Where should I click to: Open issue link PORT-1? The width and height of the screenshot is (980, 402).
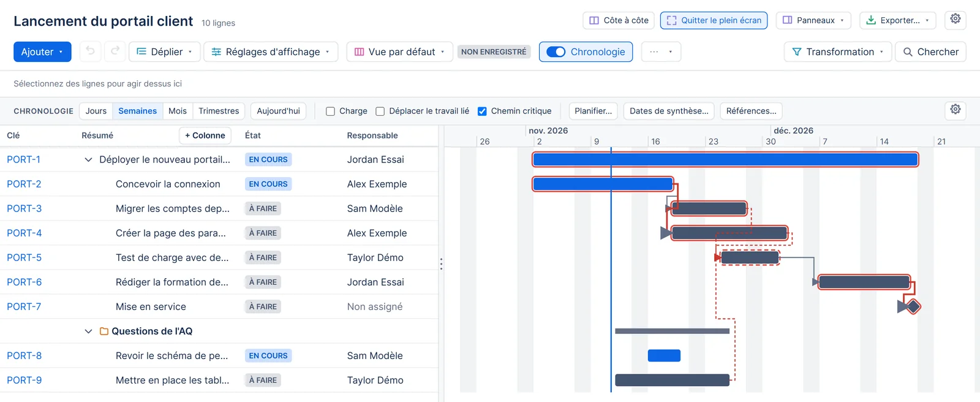pyautogui.click(x=24, y=159)
